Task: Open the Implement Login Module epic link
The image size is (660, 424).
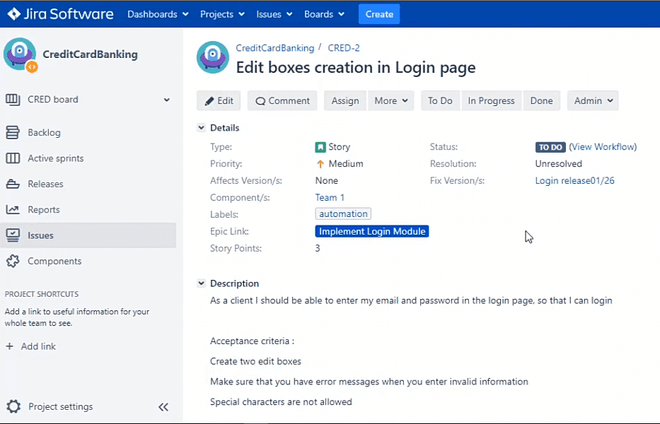Action: (372, 231)
